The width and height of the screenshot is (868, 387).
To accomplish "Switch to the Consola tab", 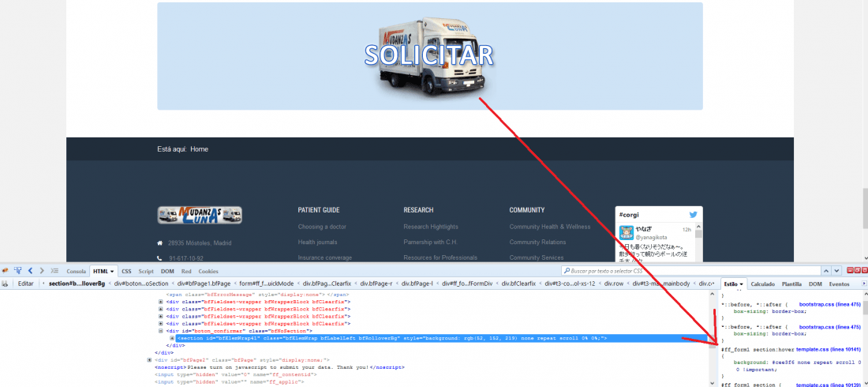I will click(77, 271).
